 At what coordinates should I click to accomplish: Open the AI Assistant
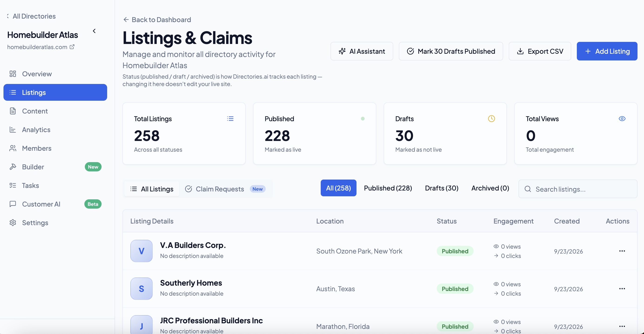(362, 51)
